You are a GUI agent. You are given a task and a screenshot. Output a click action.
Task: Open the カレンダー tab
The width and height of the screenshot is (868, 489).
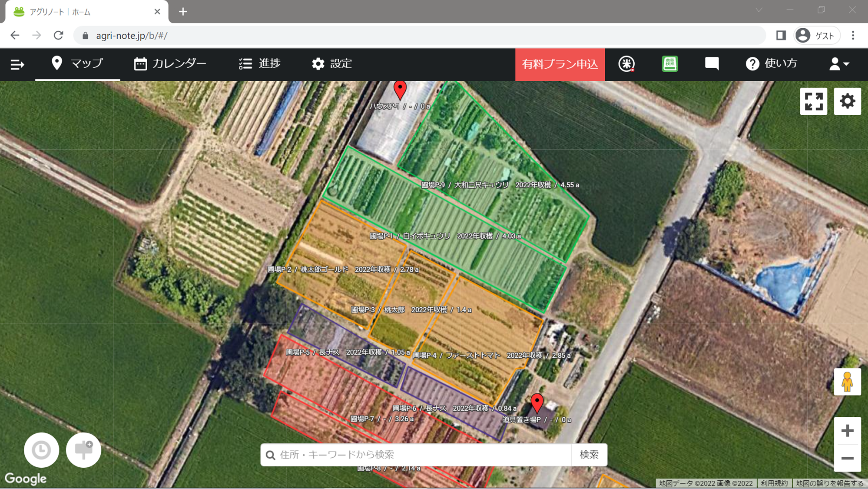pos(170,64)
